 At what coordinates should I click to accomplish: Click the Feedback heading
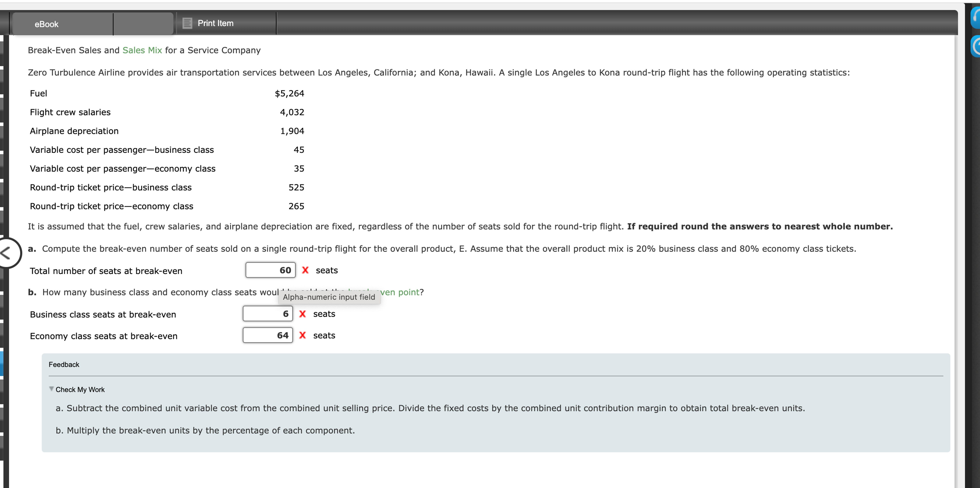click(x=64, y=364)
